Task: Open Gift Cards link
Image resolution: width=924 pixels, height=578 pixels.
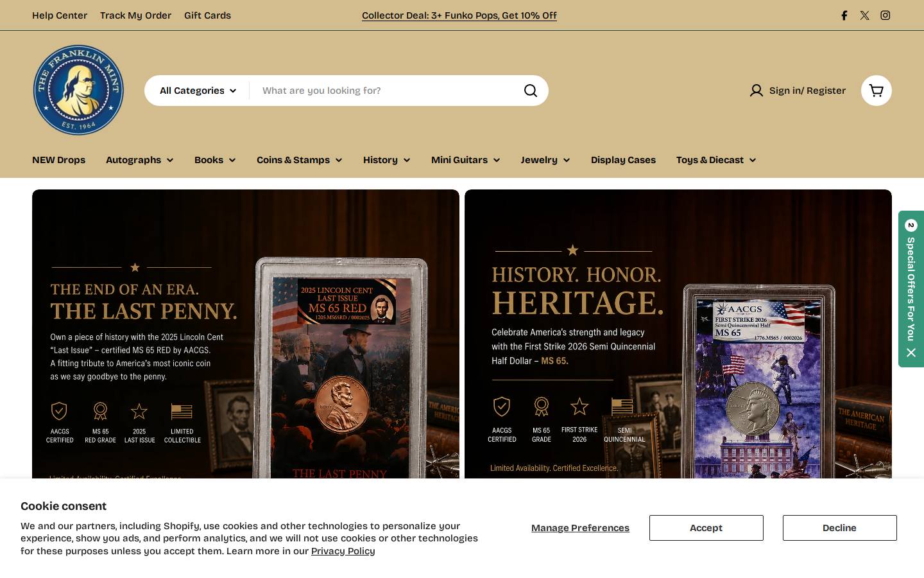Action: [x=207, y=15]
